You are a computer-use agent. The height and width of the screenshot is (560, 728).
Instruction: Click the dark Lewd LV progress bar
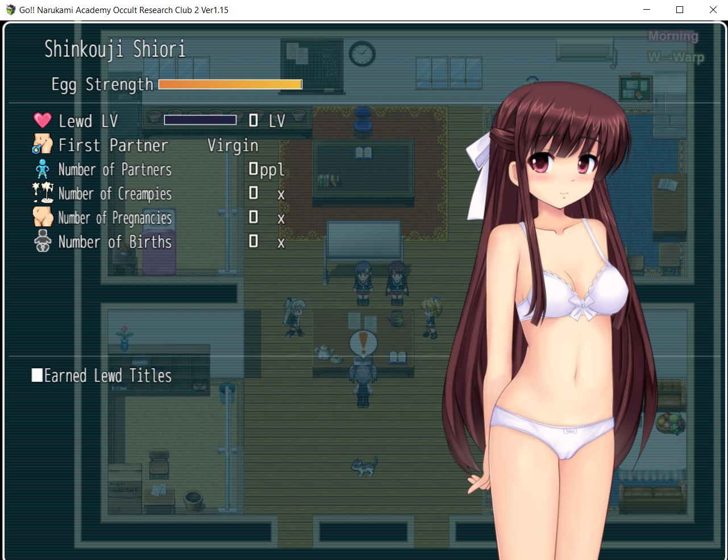coord(200,120)
